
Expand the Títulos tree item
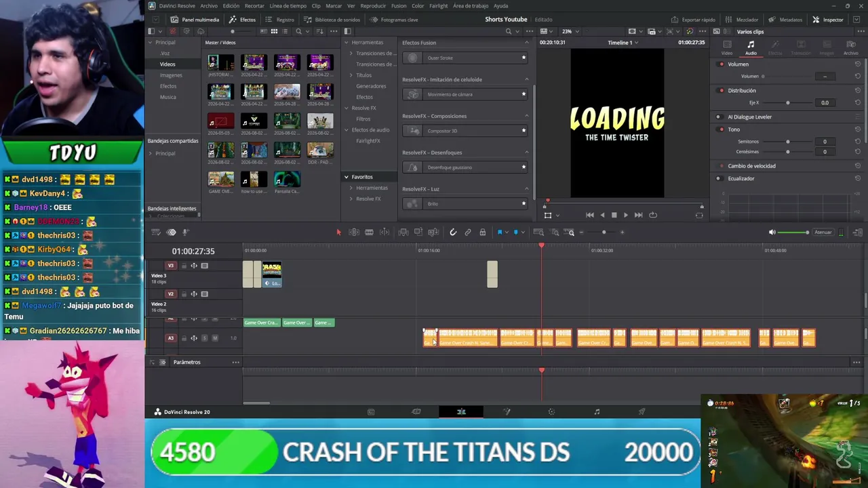[x=351, y=75]
